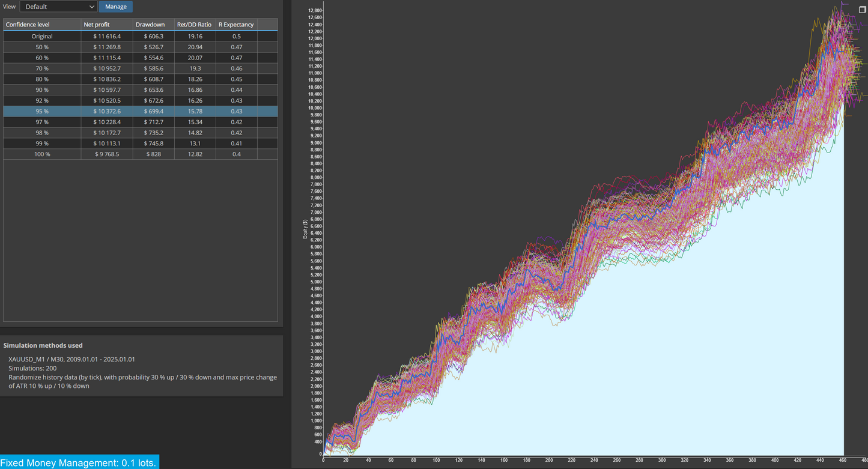This screenshot has width=868, height=469.
Task: Select the highlighted 95 % confidence row
Action: click(141, 112)
